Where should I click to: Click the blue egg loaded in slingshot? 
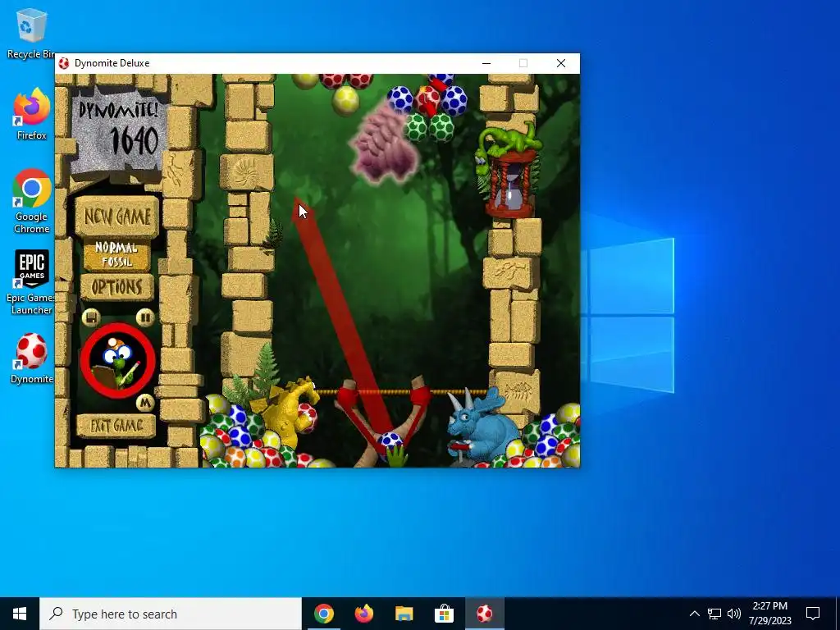click(390, 443)
